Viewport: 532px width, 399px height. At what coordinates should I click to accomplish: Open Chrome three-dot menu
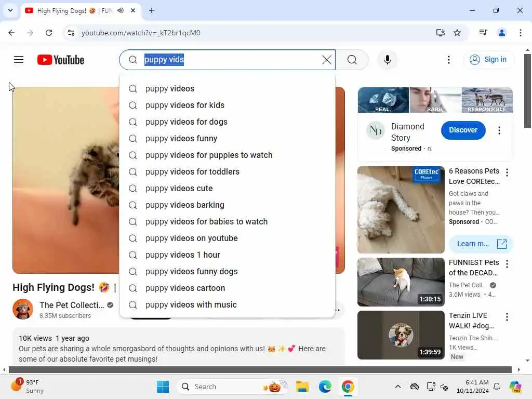(x=520, y=33)
